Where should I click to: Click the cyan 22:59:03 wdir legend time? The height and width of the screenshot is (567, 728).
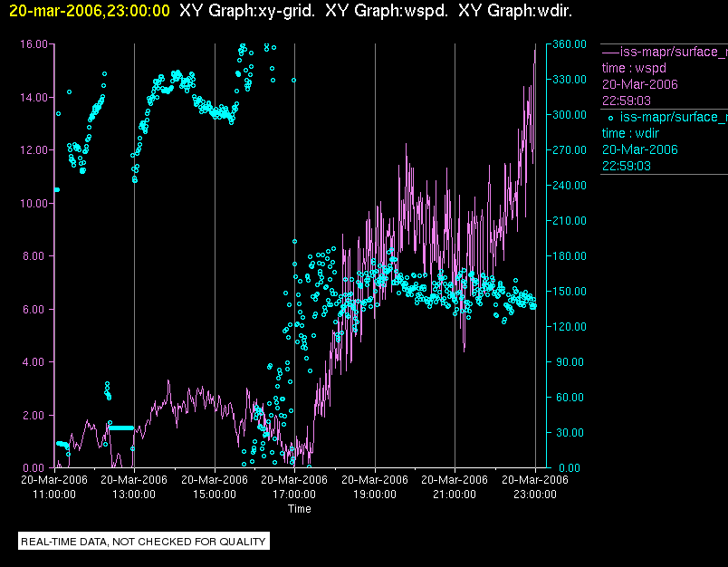click(627, 166)
